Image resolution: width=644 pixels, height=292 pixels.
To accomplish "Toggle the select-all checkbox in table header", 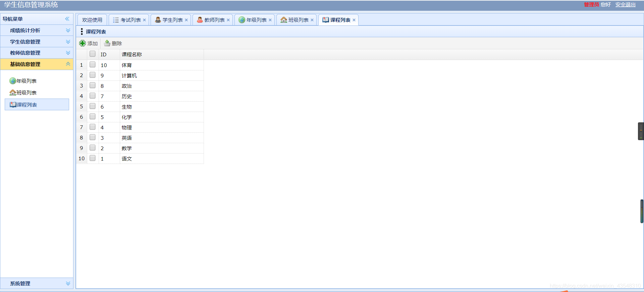I will tap(93, 54).
